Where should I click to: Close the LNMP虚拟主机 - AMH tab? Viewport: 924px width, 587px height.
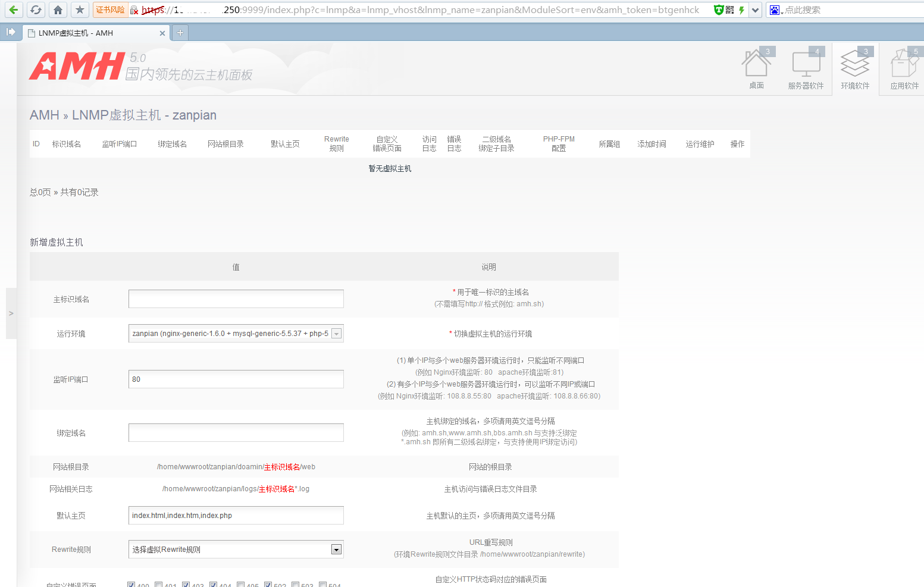click(162, 33)
